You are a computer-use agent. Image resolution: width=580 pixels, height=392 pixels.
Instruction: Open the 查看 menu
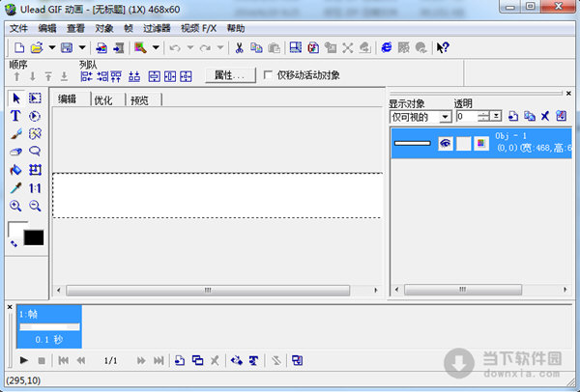(75, 28)
